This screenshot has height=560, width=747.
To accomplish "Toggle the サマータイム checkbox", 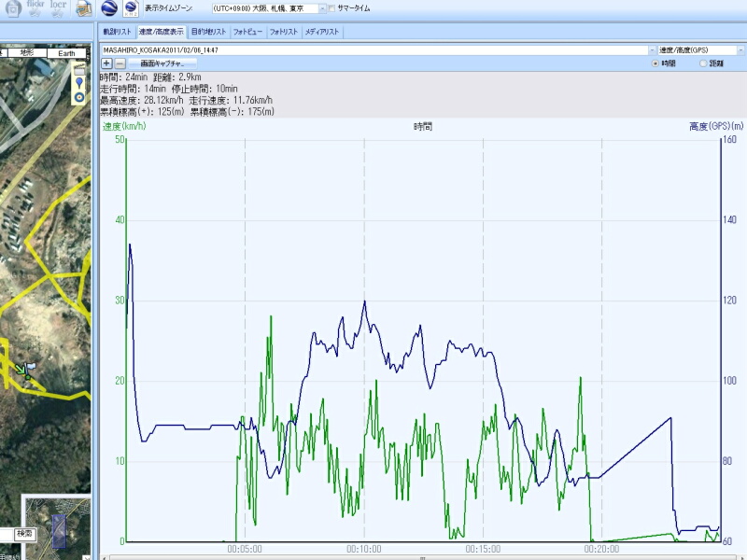I will pos(332,8).
